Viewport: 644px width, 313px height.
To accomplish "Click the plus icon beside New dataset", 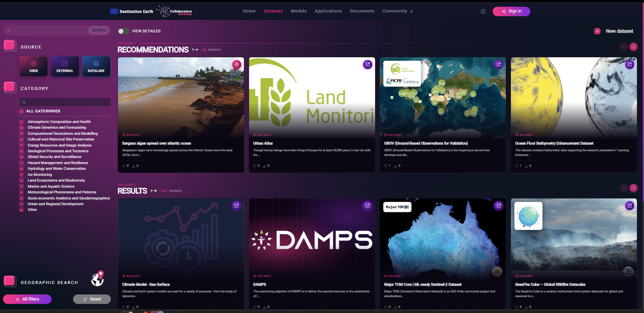I will pyautogui.click(x=597, y=31).
